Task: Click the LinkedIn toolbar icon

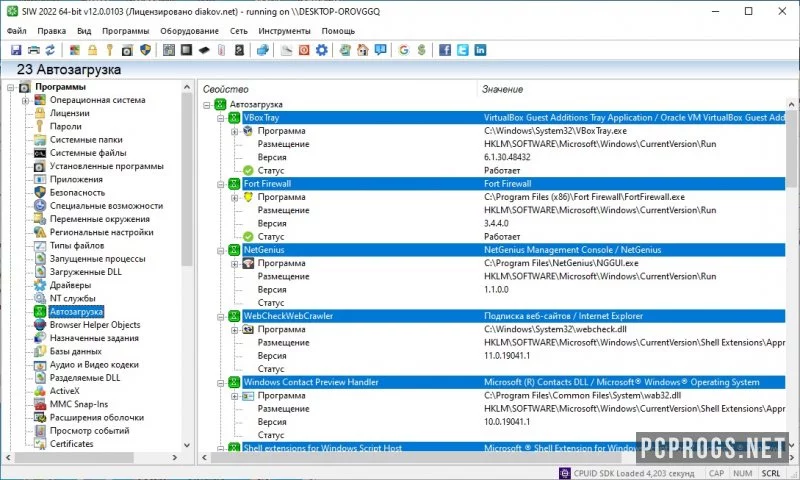Action: click(x=480, y=50)
